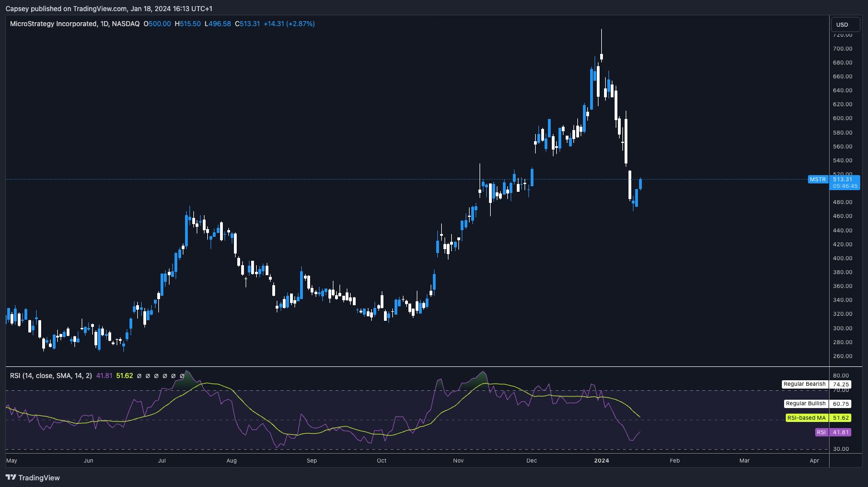Click the Nov label on the time axis
The width and height of the screenshot is (868, 487).
tap(458, 461)
